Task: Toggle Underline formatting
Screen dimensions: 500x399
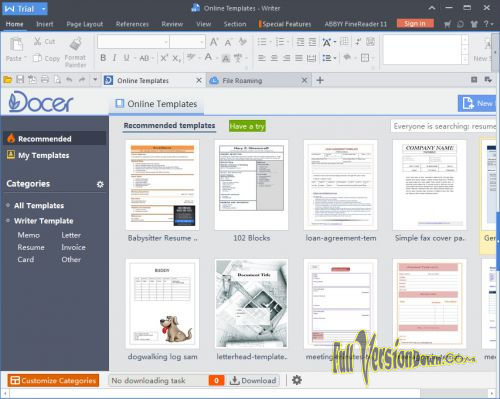Action: [126, 58]
